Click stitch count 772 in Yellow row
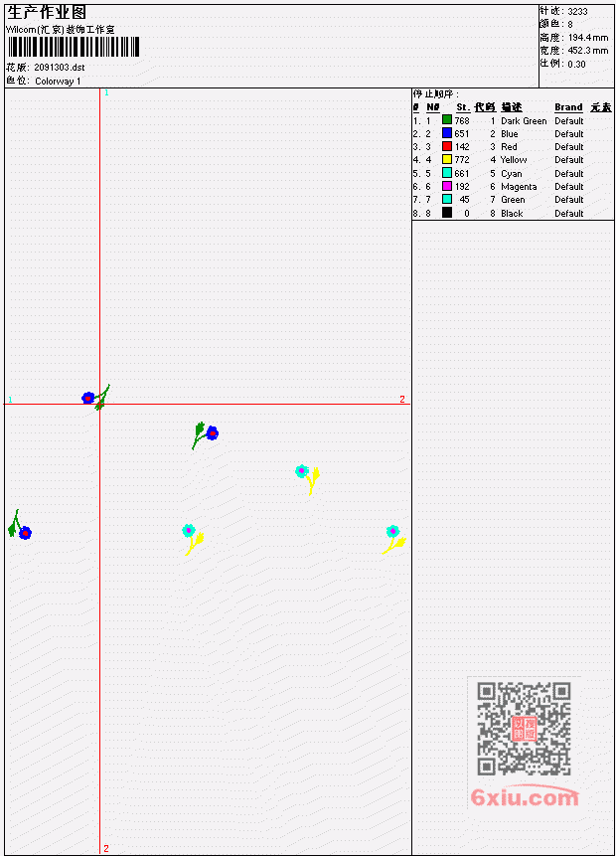616x856 pixels. (x=462, y=160)
